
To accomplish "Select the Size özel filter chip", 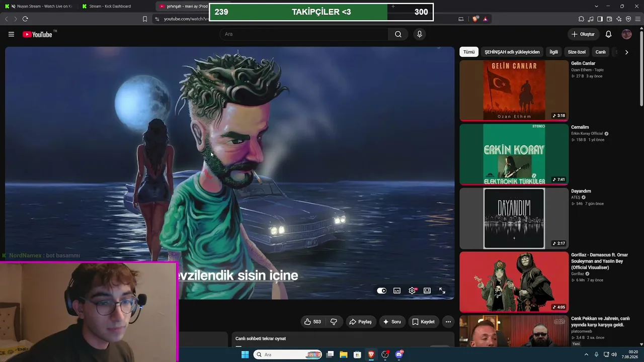I will (577, 52).
